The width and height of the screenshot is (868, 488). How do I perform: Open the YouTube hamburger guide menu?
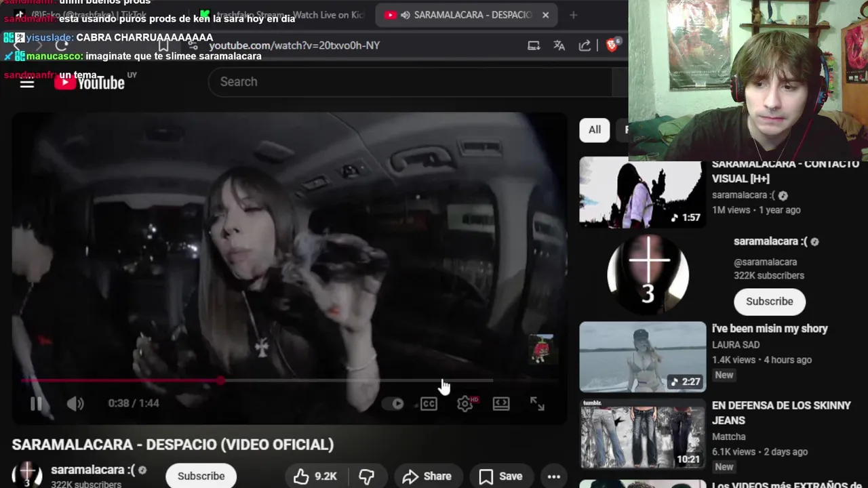point(27,83)
